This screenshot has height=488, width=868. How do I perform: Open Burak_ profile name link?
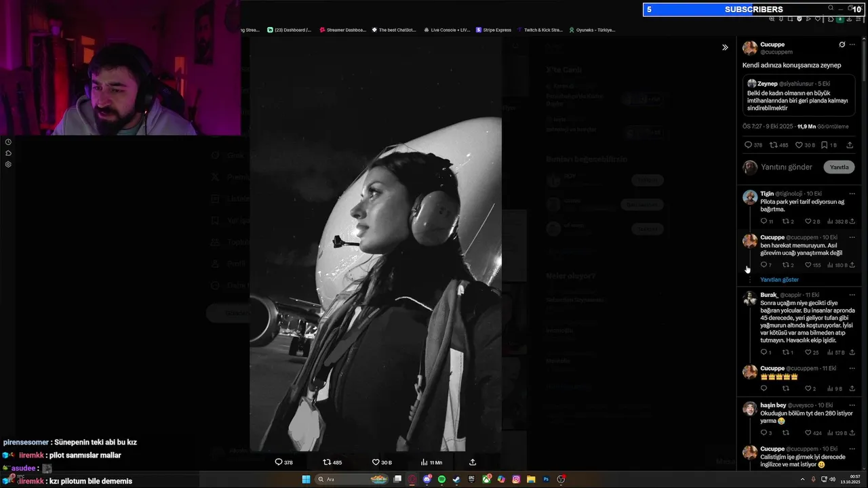pyautogui.click(x=769, y=296)
